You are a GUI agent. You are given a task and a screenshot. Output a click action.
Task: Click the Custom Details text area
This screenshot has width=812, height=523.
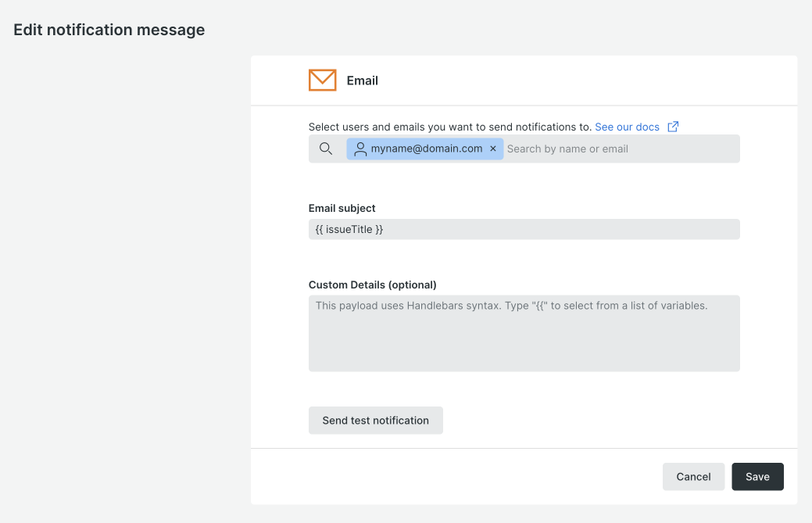coord(524,334)
